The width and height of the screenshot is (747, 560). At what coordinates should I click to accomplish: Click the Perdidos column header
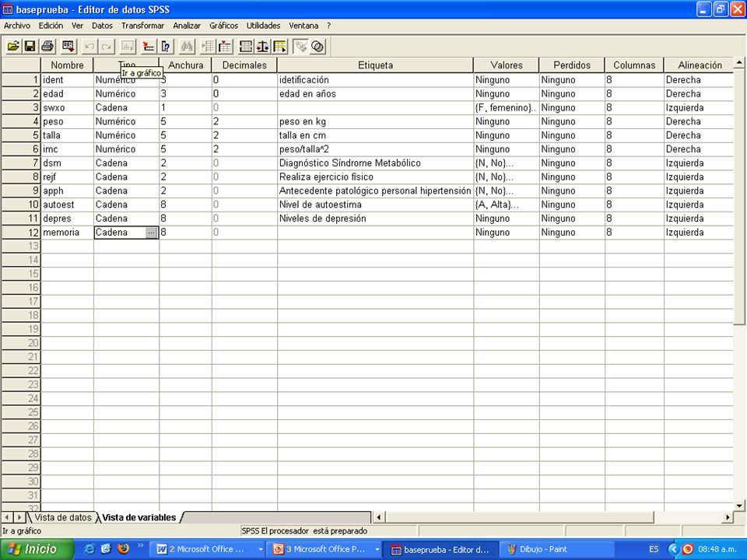click(x=572, y=65)
